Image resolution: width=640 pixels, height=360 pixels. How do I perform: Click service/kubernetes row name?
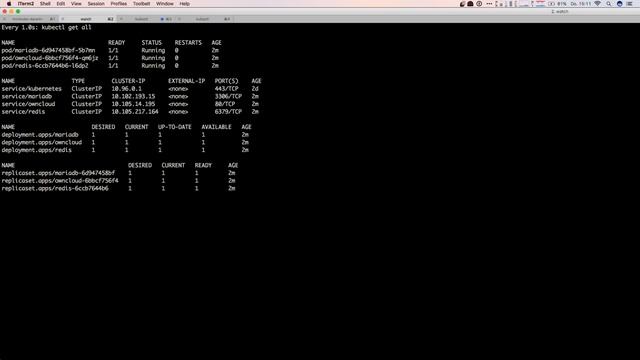(x=31, y=89)
